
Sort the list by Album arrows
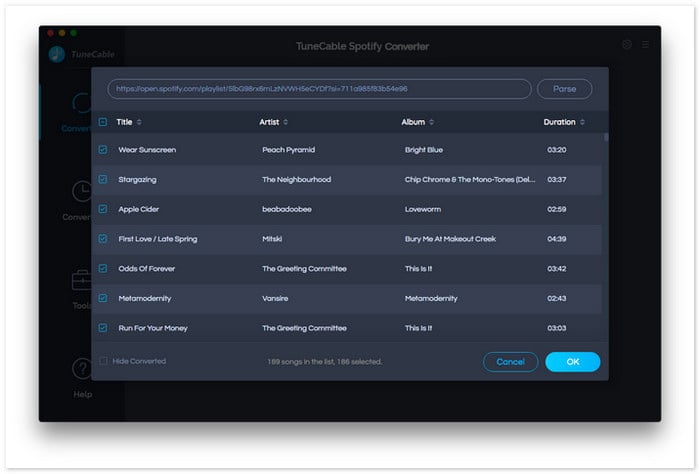click(x=431, y=122)
